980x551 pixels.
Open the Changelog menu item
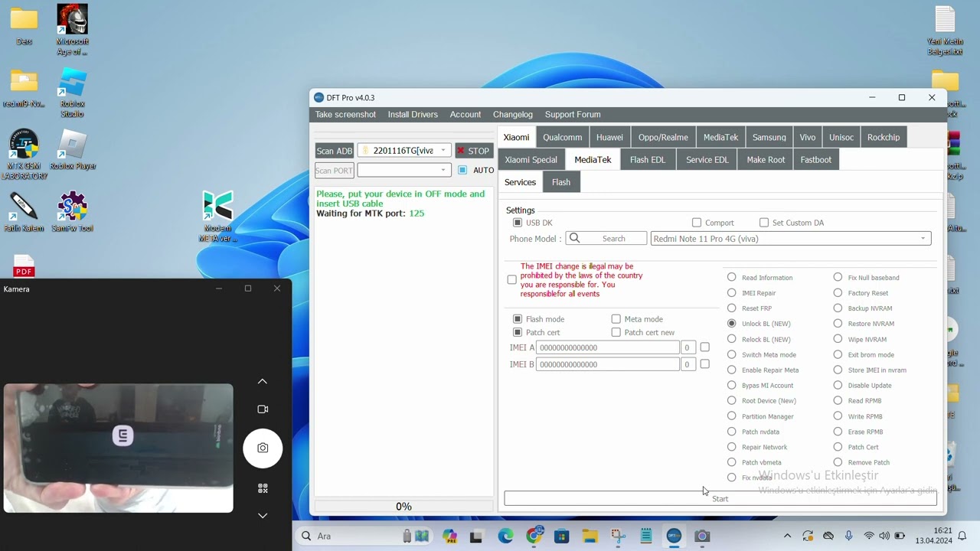(x=513, y=115)
